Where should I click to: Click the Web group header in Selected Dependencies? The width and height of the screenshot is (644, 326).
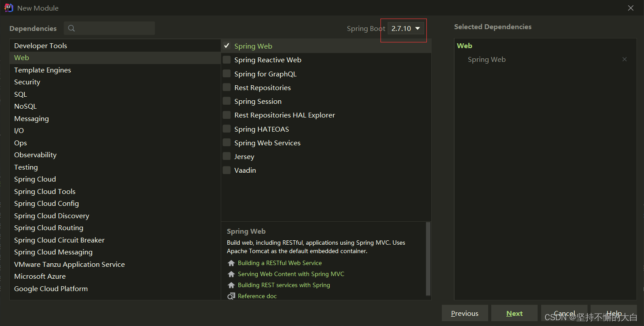click(x=464, y=45)
